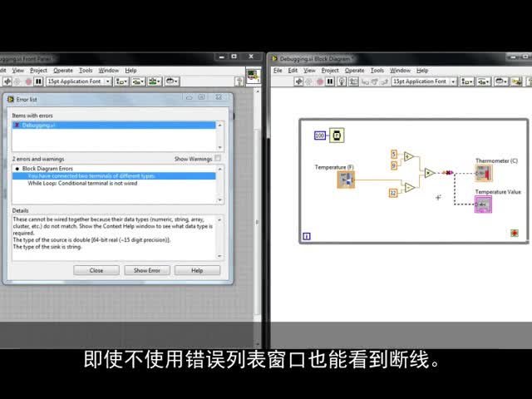Open Distribute Objects dropdown in Front Panel
This screenshot has height=399, width=532.
coord(138,81)
